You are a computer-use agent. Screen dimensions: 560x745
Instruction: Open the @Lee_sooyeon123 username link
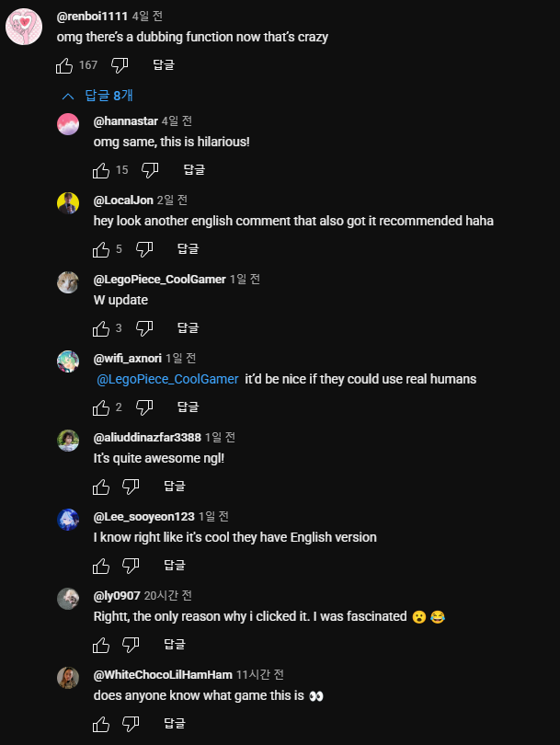pyautogui.click(x=144, y=517)
